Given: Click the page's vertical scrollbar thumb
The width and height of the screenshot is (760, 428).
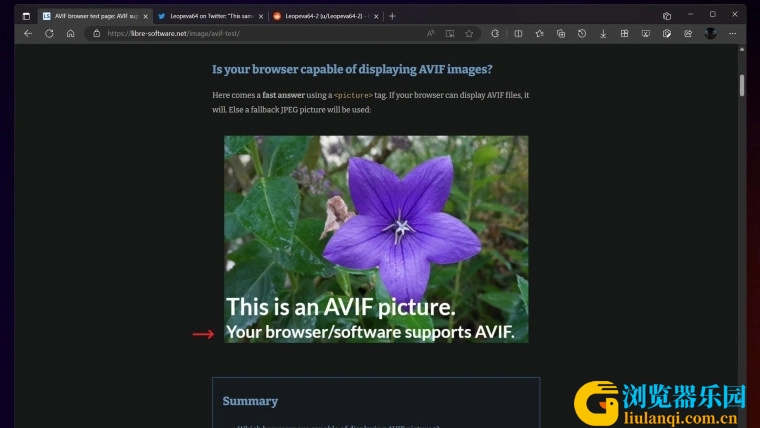Looking at the screenshot, I should pyautogui.click(x=742, y=85).
